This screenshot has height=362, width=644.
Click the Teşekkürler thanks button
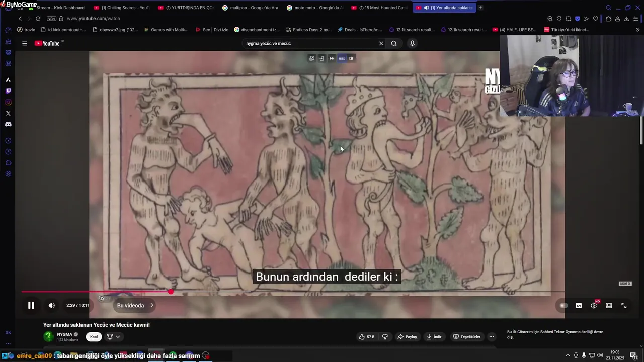(x=466, y=337)
